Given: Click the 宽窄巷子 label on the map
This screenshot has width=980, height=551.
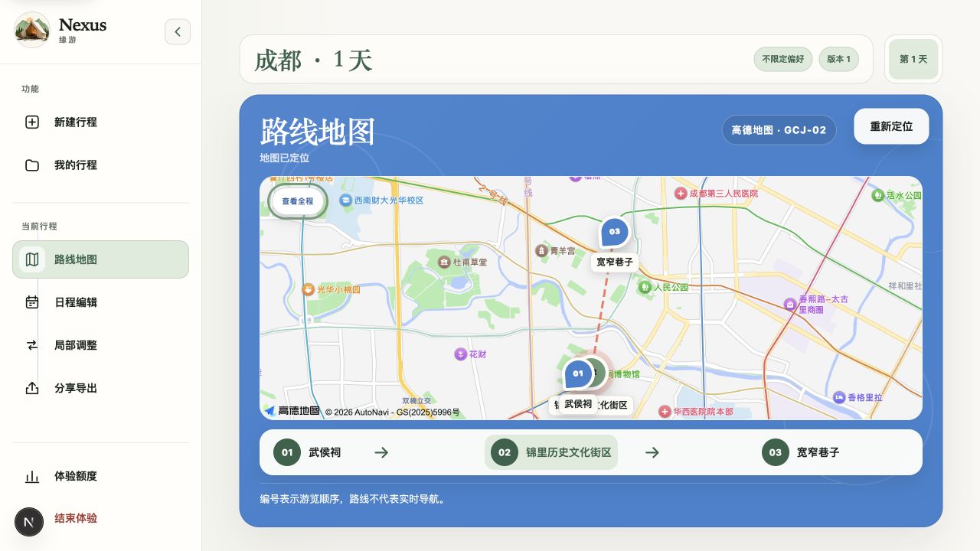Looking at the screenshot, I should coord(615,262).
